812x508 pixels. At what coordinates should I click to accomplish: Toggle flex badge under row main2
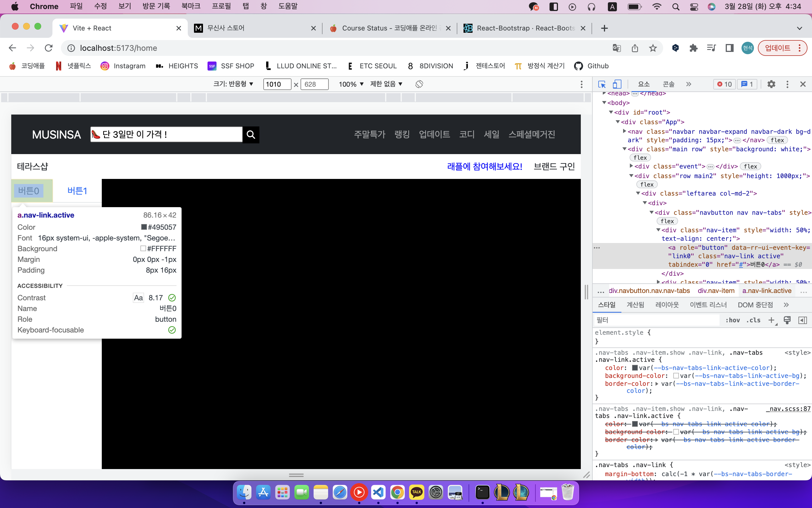point(646,185)
